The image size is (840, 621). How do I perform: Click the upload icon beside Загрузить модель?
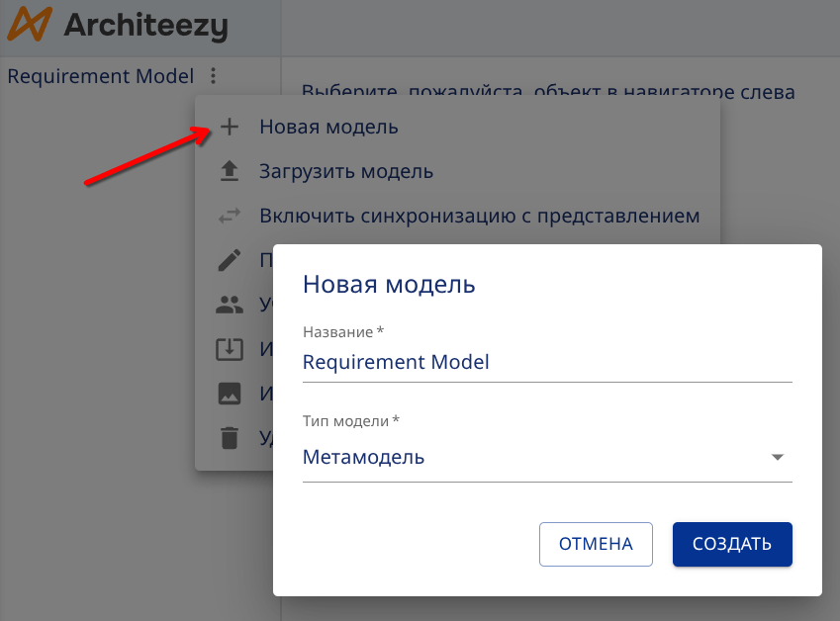(230, 171)
